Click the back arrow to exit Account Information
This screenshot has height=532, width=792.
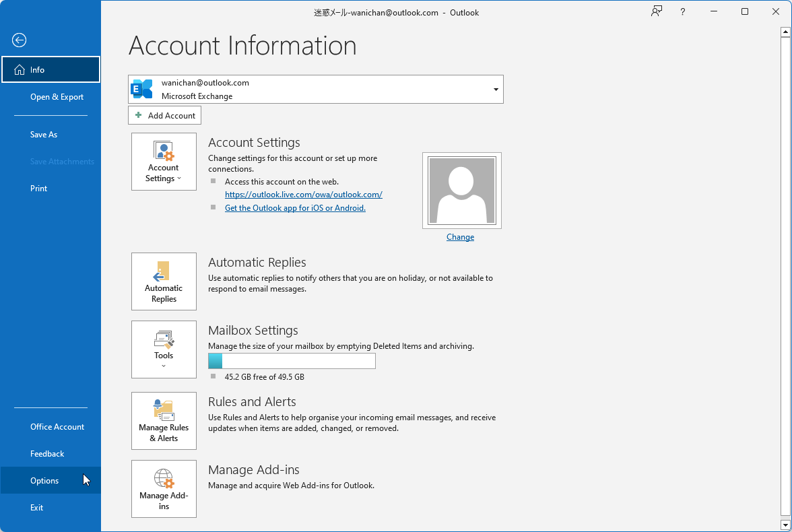(19, 40)
